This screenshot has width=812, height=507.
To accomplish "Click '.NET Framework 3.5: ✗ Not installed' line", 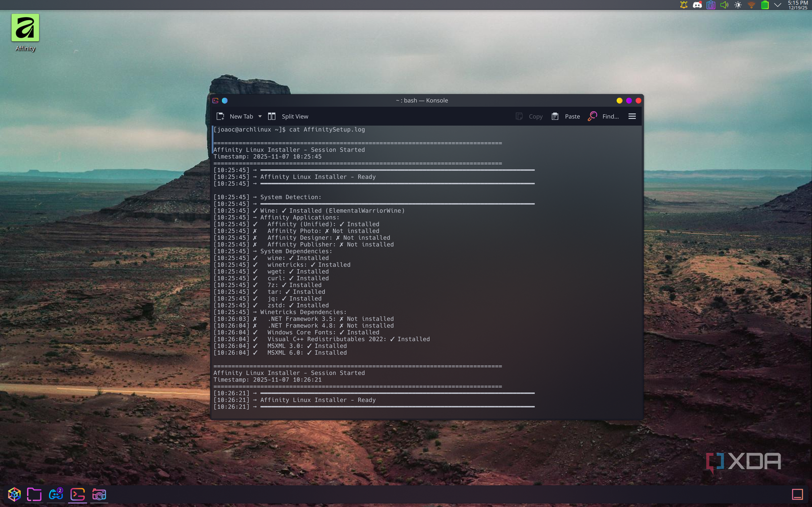I will point(304,319).
